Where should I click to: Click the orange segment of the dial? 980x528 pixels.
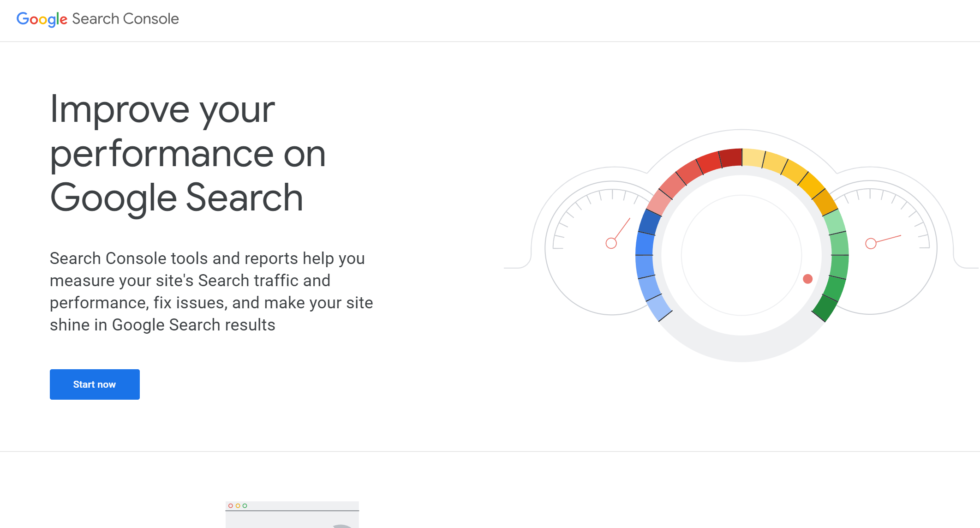point(824,202)
